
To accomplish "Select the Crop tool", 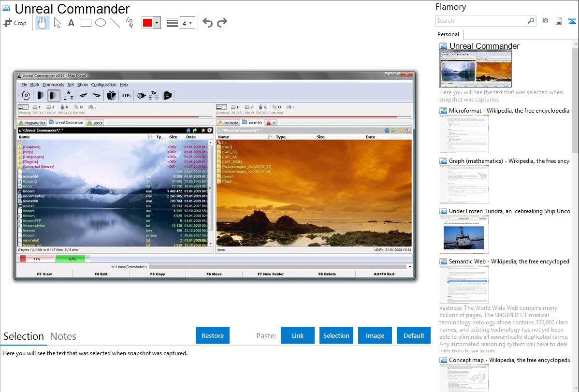I will (15, 23).
